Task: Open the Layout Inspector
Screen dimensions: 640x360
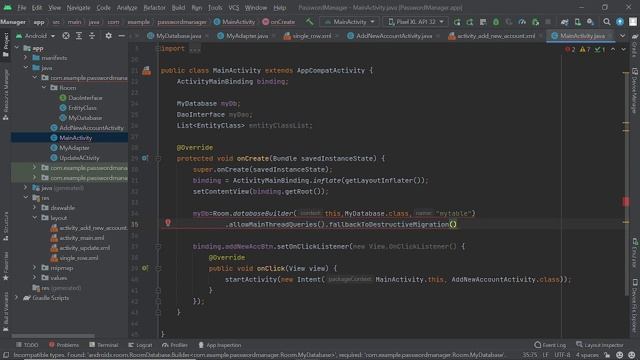Action: [600, 345]
